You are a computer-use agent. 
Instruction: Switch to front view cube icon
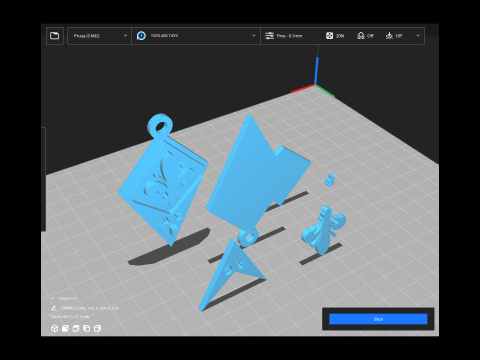[65, 329]
